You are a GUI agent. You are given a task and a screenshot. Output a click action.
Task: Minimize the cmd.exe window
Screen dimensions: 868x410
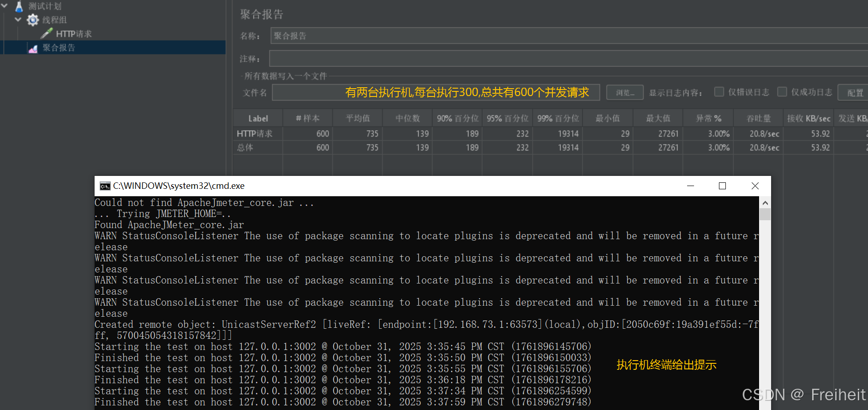(691, 186)
